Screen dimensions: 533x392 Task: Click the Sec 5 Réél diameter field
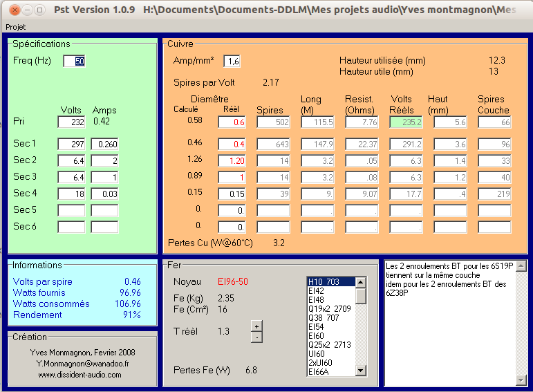coord(232,210)
